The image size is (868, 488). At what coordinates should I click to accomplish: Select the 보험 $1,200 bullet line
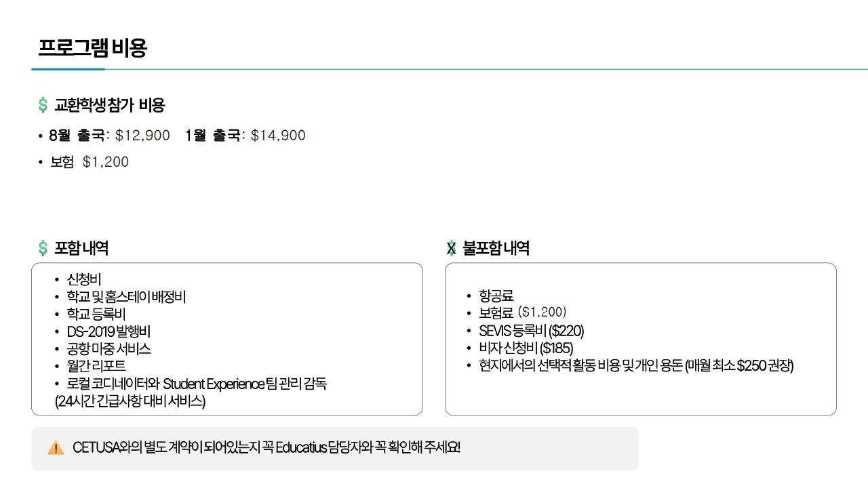coord(90,162)
